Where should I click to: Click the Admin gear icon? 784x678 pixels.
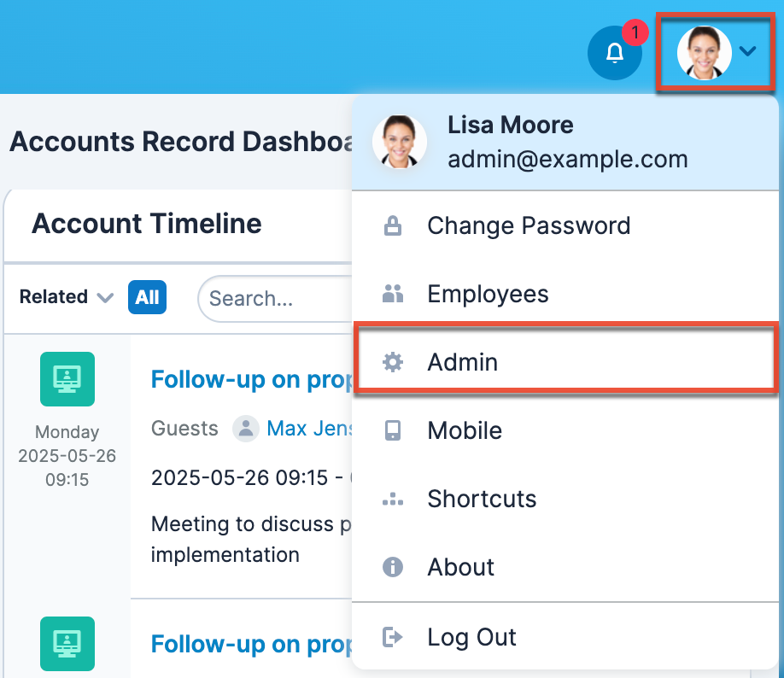(393, 363)
